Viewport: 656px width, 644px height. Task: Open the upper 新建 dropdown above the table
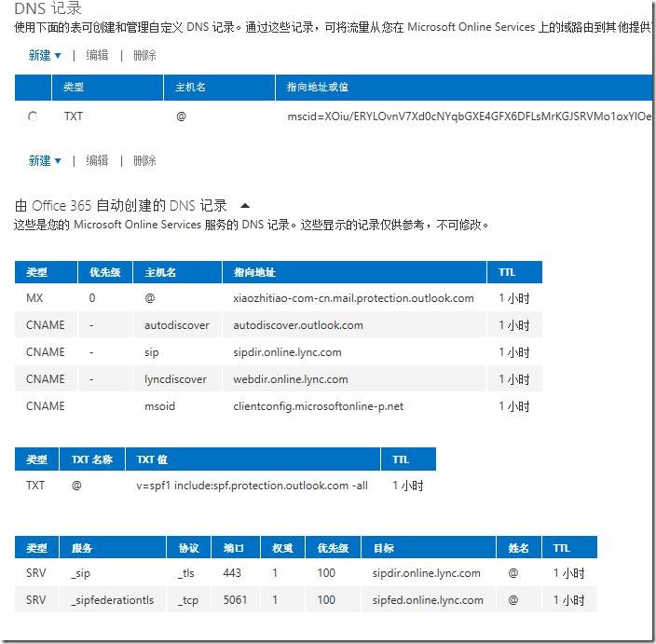pyautogui.click(x=45, y=55)
